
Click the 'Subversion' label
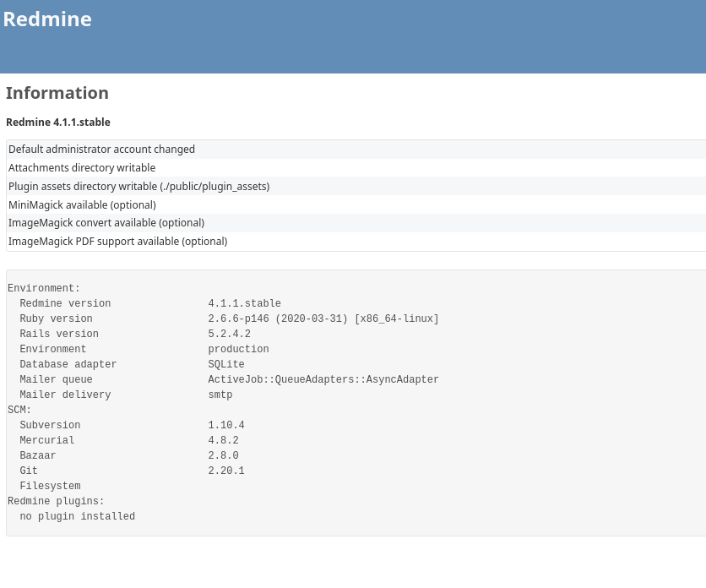(x=50, y=425)
